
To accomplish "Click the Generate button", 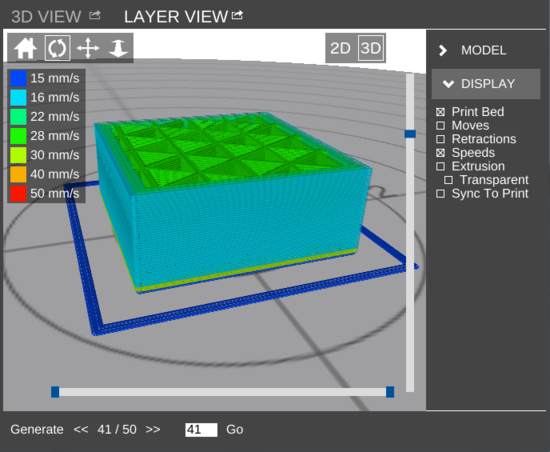I will [x=37, y=429].
